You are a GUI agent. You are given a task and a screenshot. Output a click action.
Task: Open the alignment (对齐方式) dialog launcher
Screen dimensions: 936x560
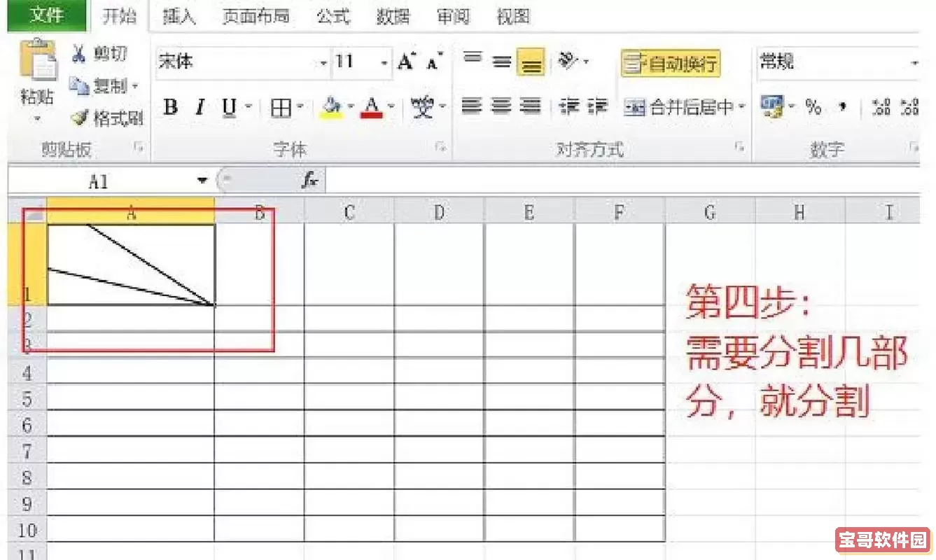[739, 147]
